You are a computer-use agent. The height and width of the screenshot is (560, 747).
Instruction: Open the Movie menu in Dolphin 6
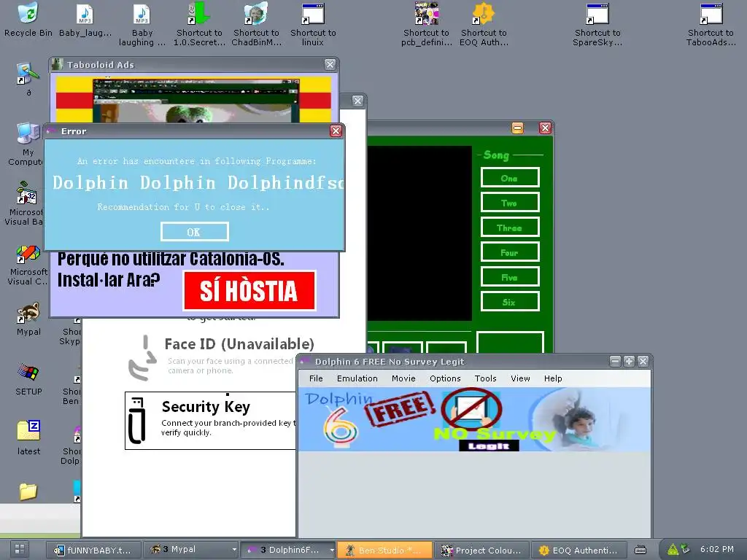coord(403,378)
